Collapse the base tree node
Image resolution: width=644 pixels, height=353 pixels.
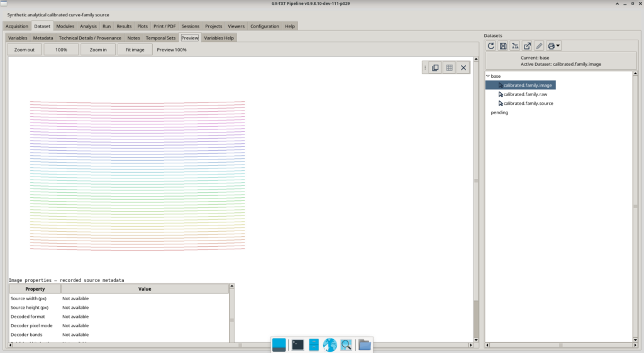(488, 76)
